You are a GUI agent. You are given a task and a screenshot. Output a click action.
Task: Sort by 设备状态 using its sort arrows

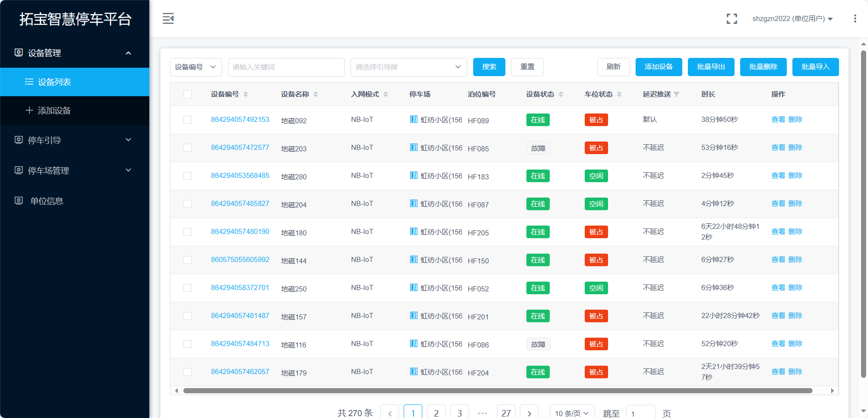pyautogui.click(x=561, y=94)
